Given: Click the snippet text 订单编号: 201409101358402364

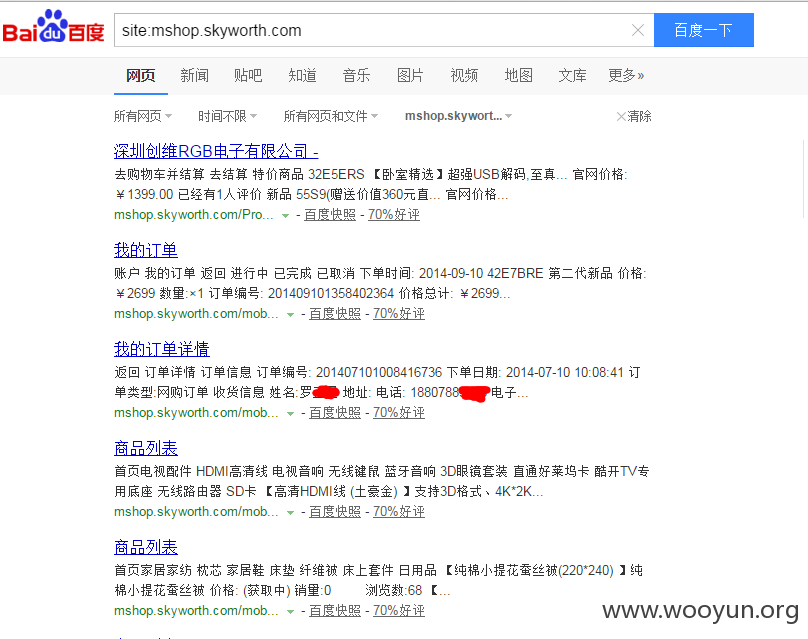Looking at the screenshot, I should (x=301, y=294).
